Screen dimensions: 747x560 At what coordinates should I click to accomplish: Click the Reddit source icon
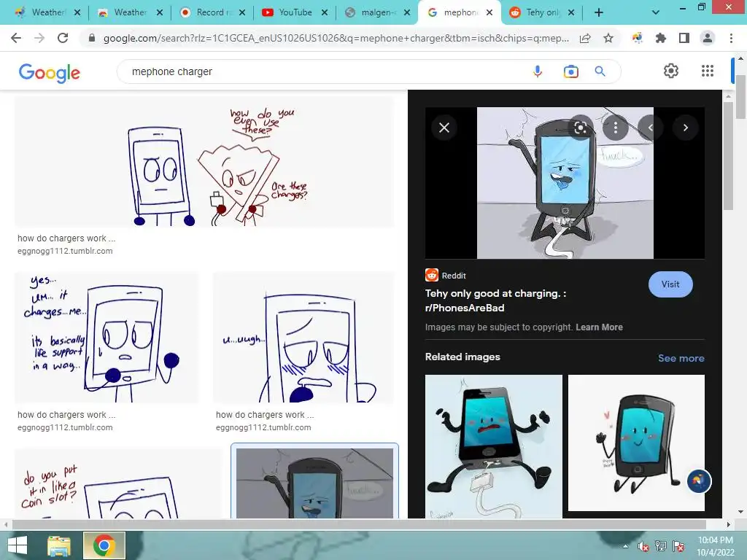tap(432, 275)
